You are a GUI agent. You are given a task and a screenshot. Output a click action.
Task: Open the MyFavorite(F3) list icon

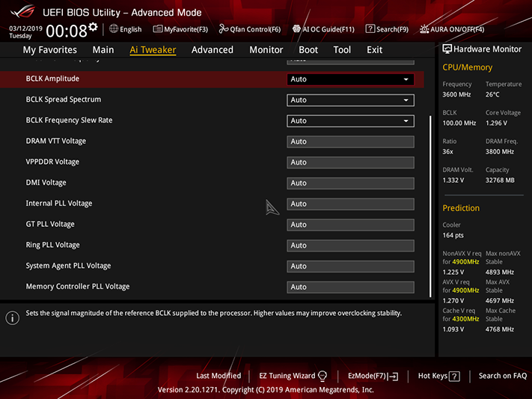point(157,29)
